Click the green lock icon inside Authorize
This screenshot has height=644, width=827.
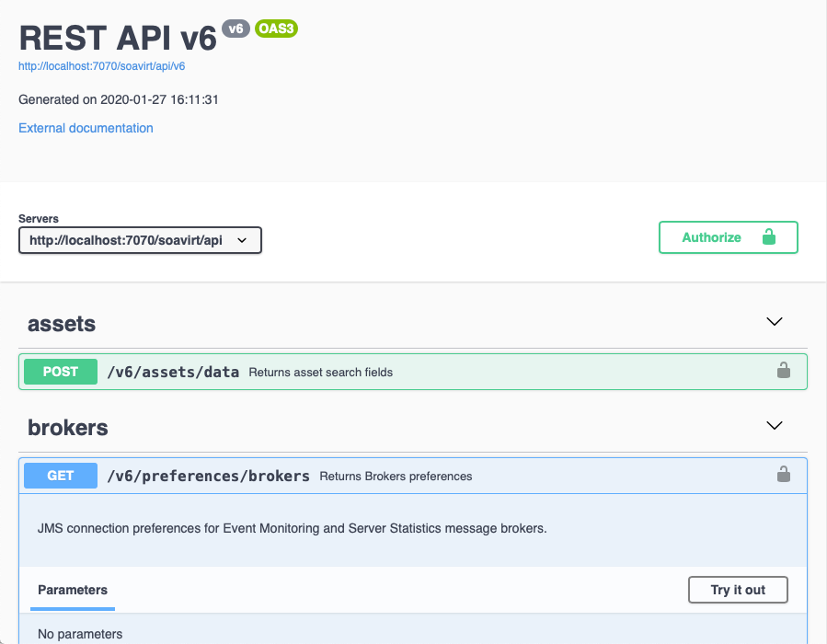[x=769, y=236]
